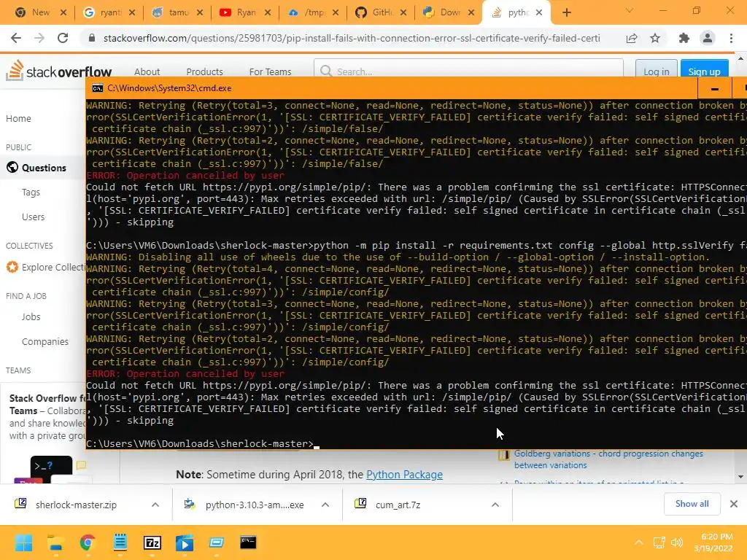Click the cmd.exe title bar icon
The image size is (747, 560).
pos(97,88)
